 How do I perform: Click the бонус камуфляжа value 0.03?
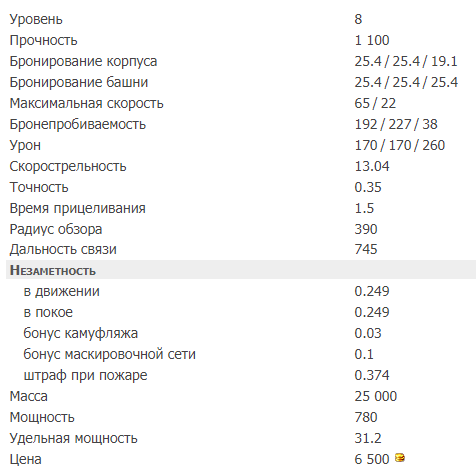pos(368,333)
